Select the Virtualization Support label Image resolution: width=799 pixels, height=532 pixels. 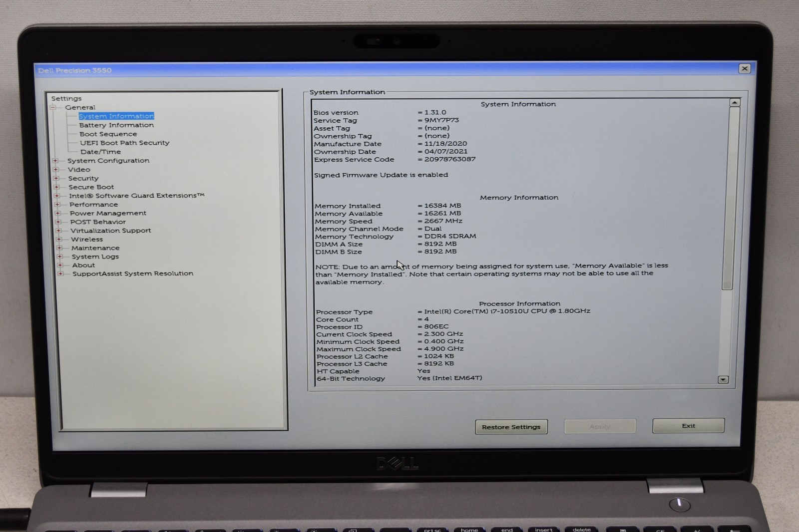click(111, 231)
